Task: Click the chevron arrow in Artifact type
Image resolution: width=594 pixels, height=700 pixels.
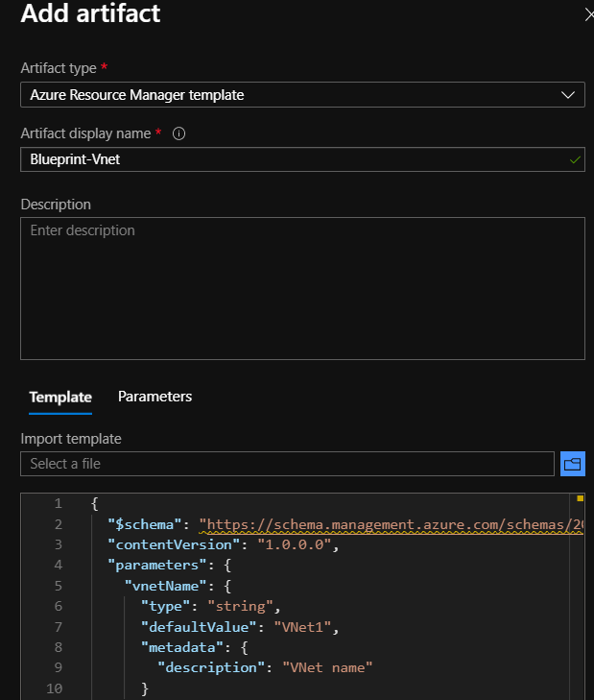Action: pos(567,95)
